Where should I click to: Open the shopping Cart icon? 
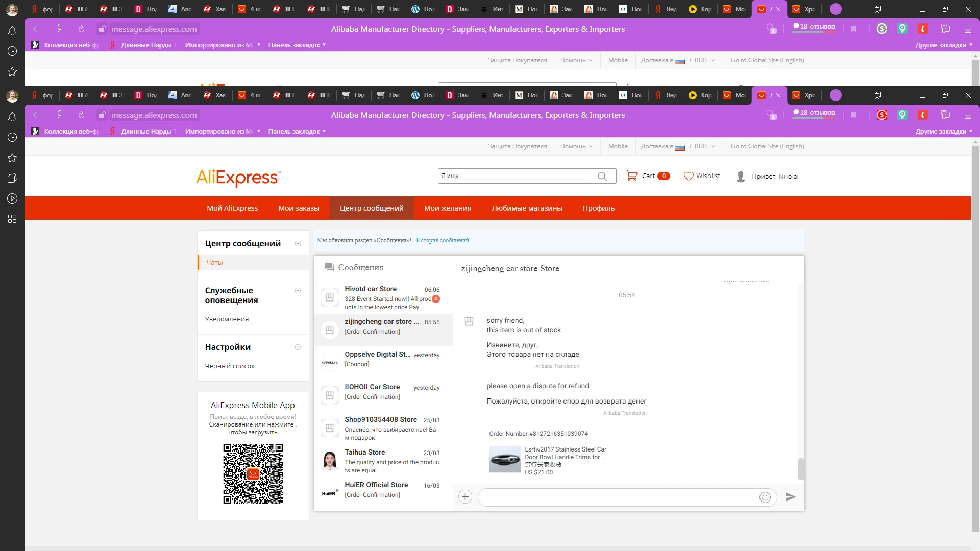click(632, 176)
